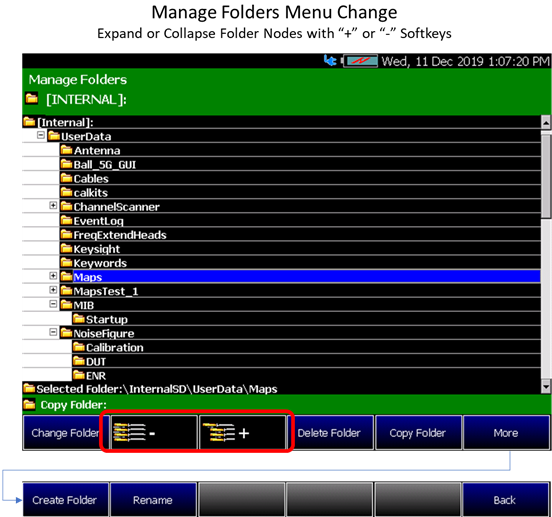Expand the ChannelScanner node
This screenshot has height=517, width=552.
coord(53,206)
